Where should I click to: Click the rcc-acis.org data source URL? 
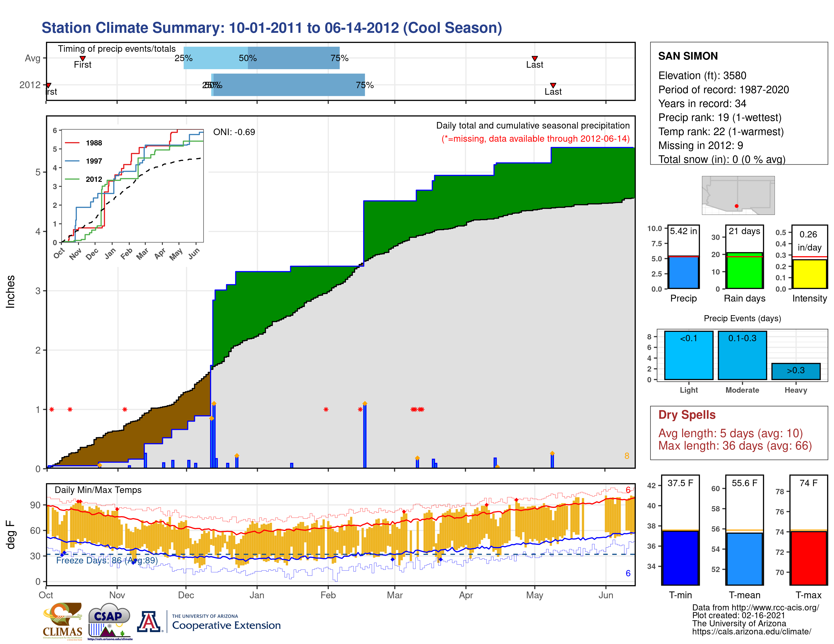click(x=776, y=608)
